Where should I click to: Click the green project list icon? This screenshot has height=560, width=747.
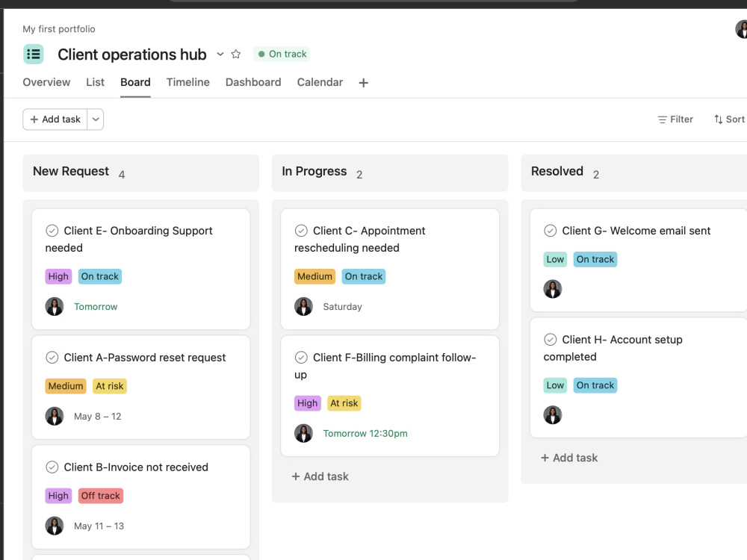tap(34, 54)
